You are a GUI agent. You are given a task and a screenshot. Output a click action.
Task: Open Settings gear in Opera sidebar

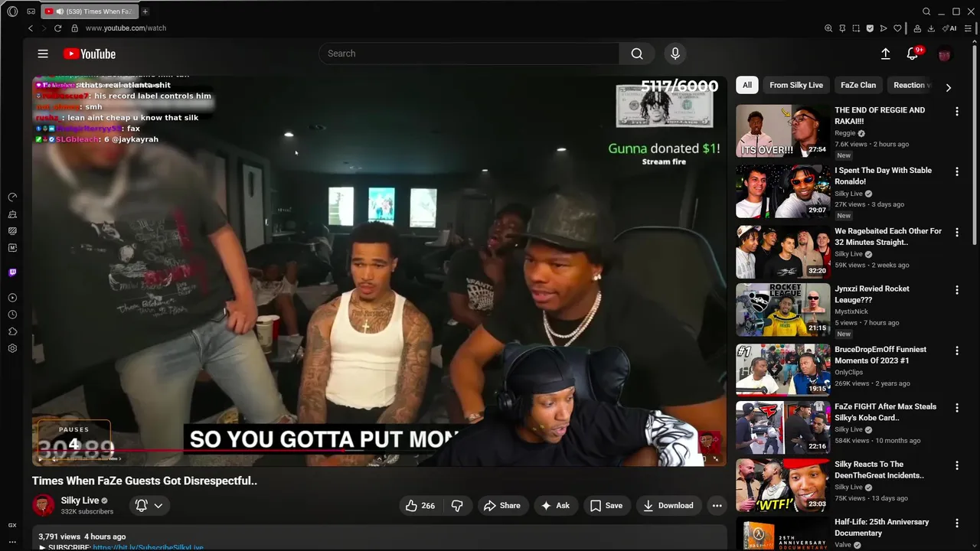[12, 348]
